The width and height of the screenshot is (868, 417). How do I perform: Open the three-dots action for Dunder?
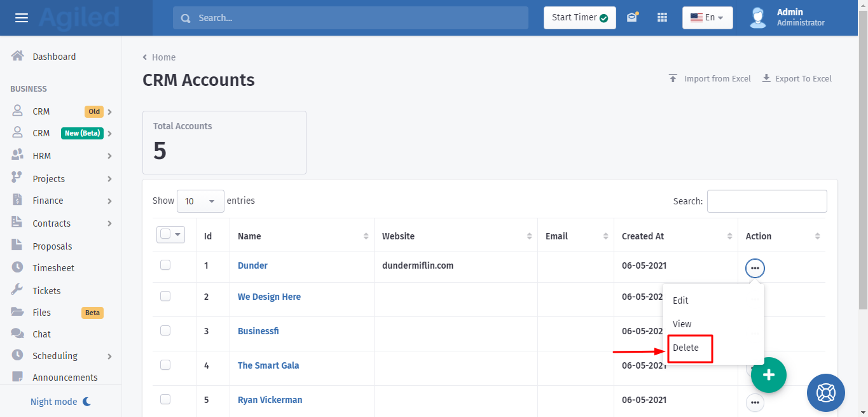click(755, 269)
